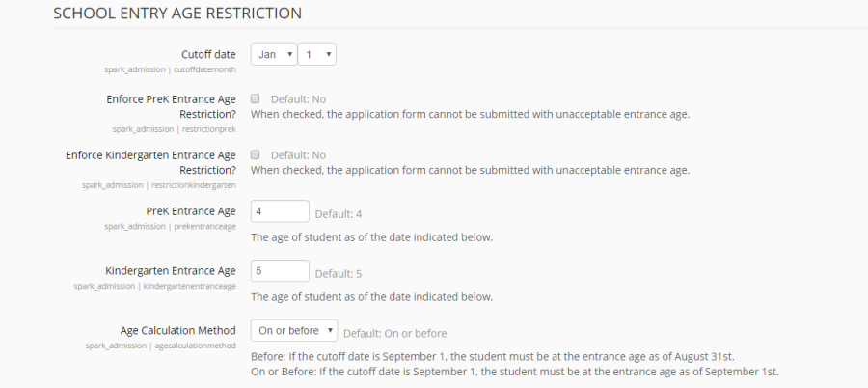Check Enforce Kindergarten Entrance Age Restriction box
Screen dimensions: 868x388
tap(256, 154)
